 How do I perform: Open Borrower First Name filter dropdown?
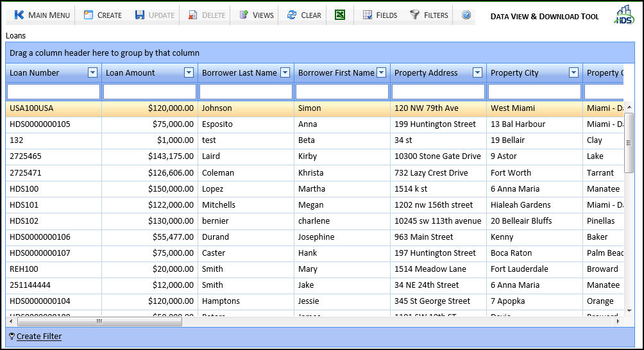tap(382, 72)
